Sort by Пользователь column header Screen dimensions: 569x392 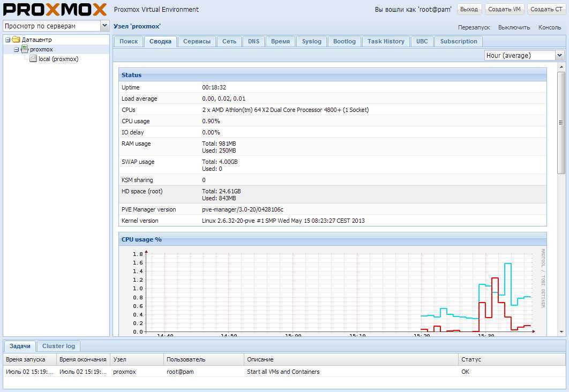click(204, 359)
